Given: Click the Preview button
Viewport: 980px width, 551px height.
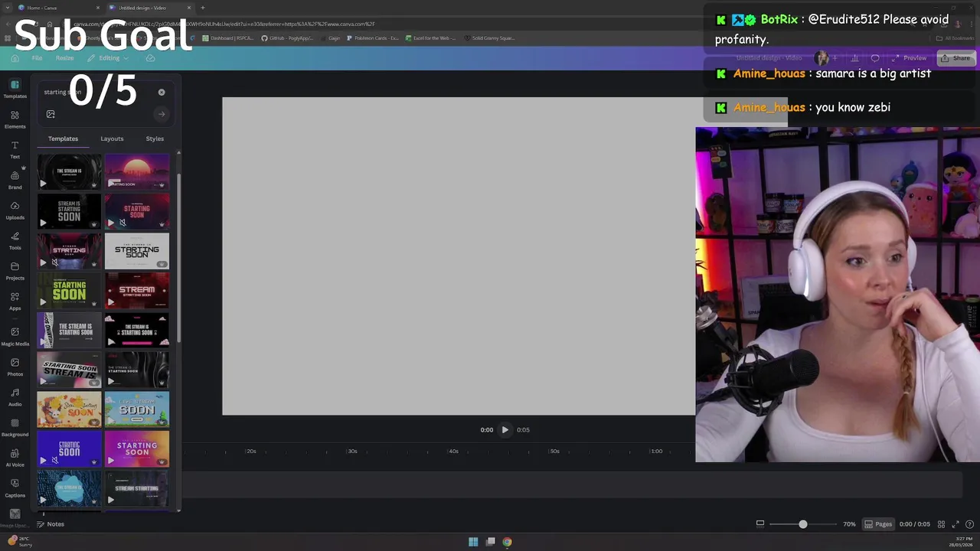Looking at the screenshot, I should [x=909, y=58].
